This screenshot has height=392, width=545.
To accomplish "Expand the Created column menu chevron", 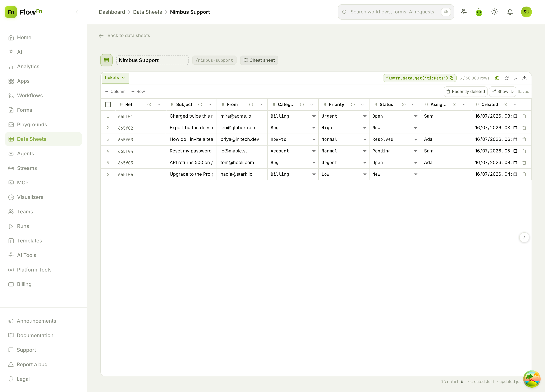I will click(515, 105).
